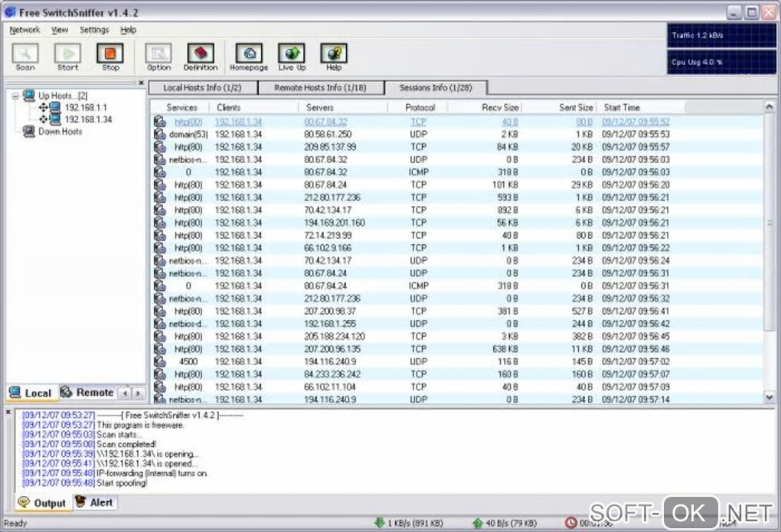
Task: Select the 192.168.1.34 host in tree
Action: pyautogui.click(x=88, y=119)
